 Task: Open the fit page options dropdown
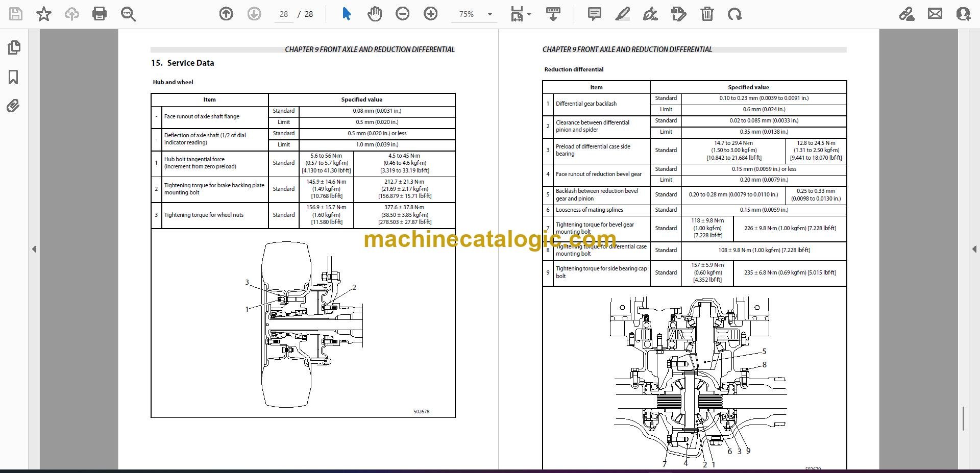click(x=521, y=14)
